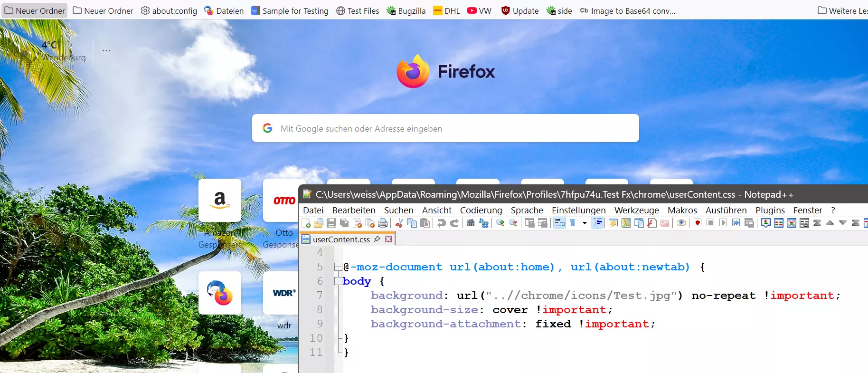Play back the recorded macro
This screenshot has height=373, width=868.
coord(723,223)
